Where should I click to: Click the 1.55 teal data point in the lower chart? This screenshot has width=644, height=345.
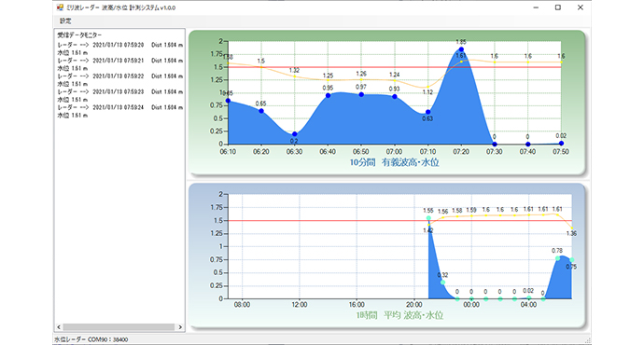[428, 218]
